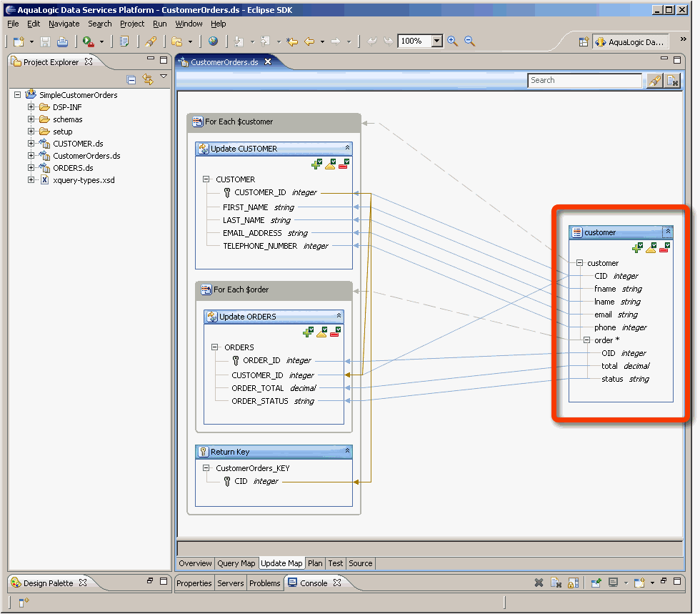Screen dimensions: 700x614
Task: Select the AquaLogic Data Services perspective button
Action: point(630,42)
